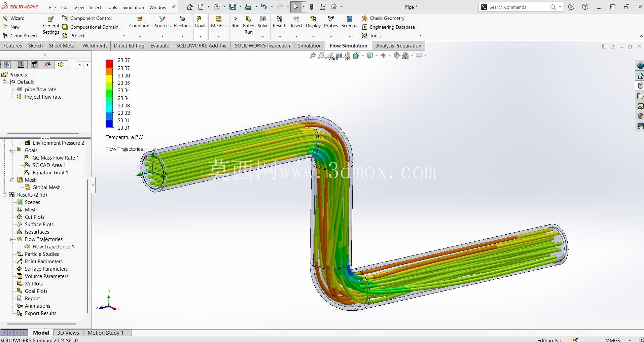This screenshot has height=342, width=644.
Task: Click the Display toolbar icon
Action: tap(313, 19)
